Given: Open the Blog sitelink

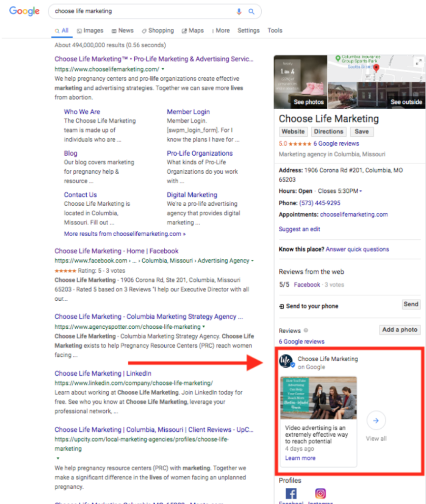Looking at the screenshot, I should click(70, 154).
